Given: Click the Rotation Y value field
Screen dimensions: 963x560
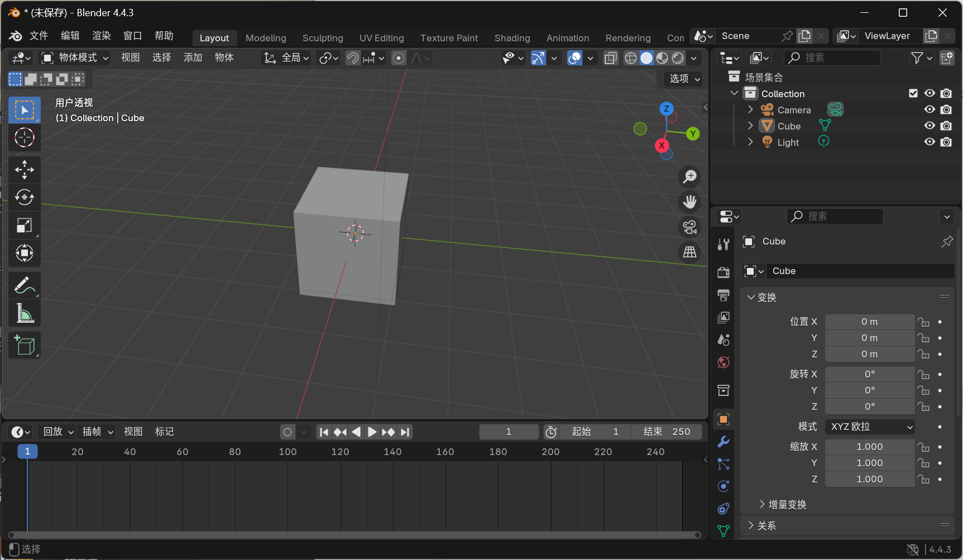Looking at the screenshot, I should pyautogui.click(x=870, y=390).
